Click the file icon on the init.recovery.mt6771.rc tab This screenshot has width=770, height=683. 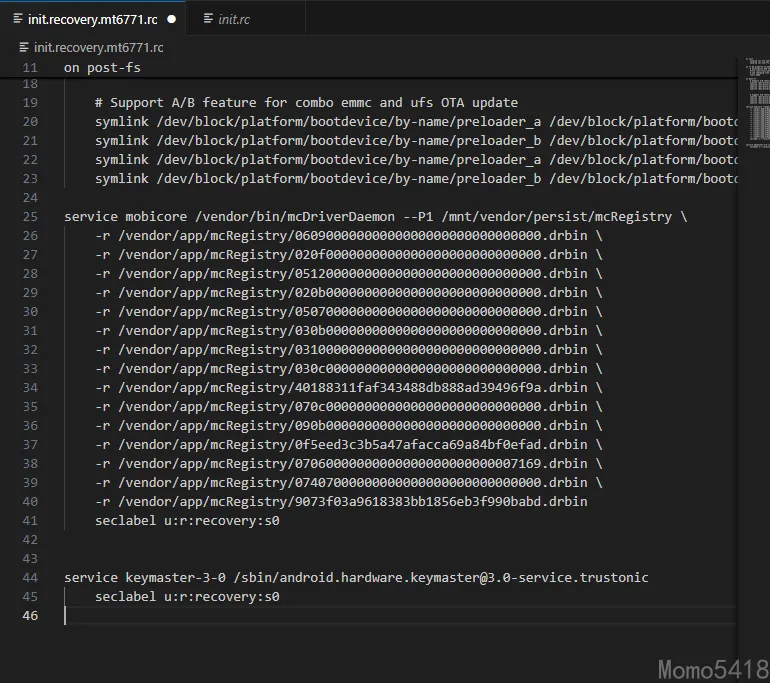click(x=19, y=18)
